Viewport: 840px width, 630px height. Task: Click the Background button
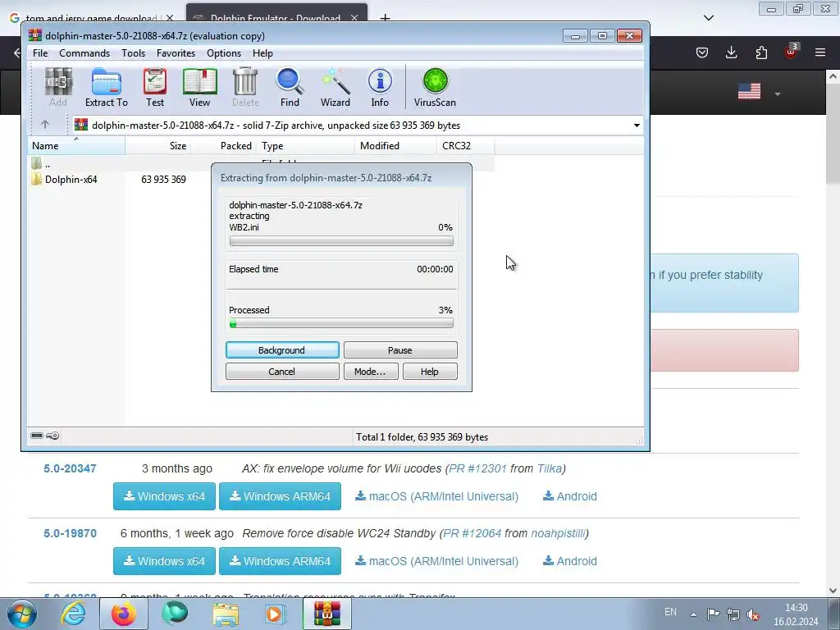(x=282, y=349)
